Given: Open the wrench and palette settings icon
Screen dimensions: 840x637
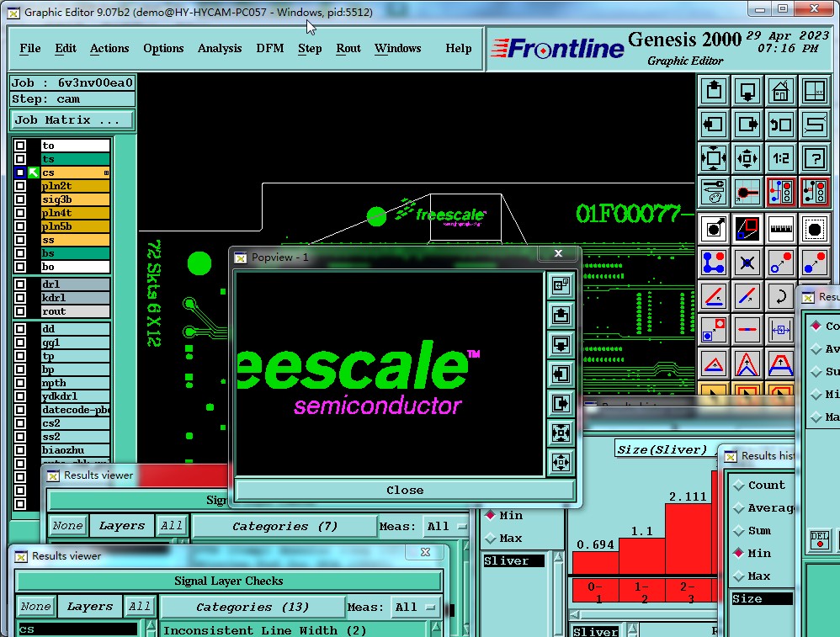Looking at the screenshot, I should click(x=714, y=192).
